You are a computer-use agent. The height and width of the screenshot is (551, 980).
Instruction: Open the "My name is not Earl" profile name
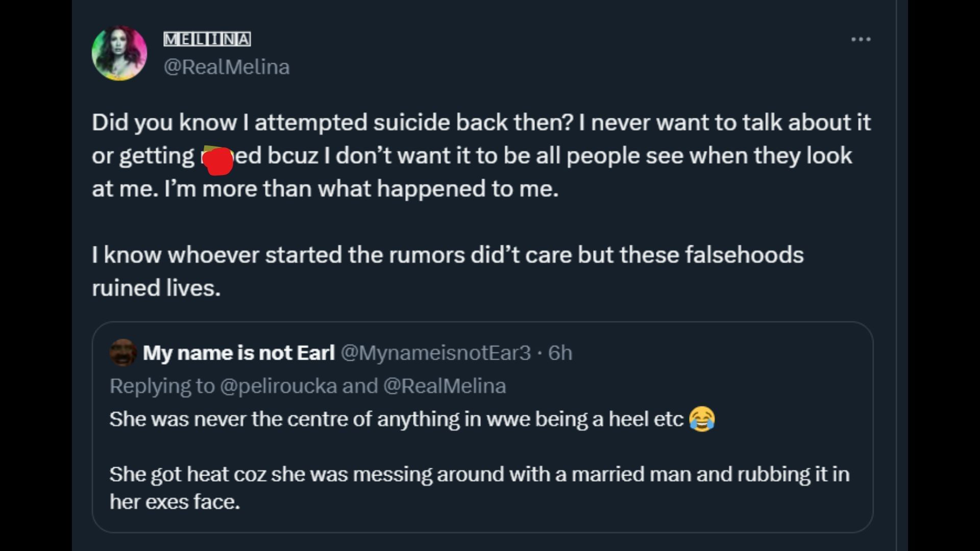pos(238,353)
